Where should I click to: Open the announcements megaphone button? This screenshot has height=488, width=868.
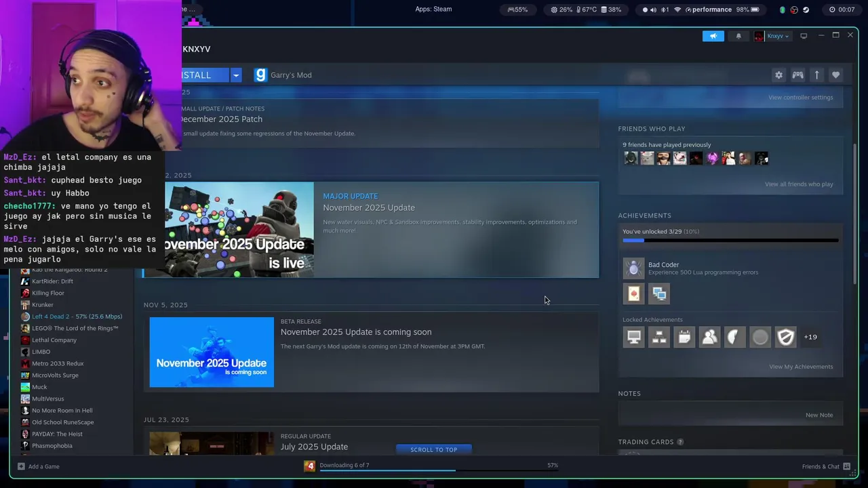pyautogui.click(x=713, y=36)
